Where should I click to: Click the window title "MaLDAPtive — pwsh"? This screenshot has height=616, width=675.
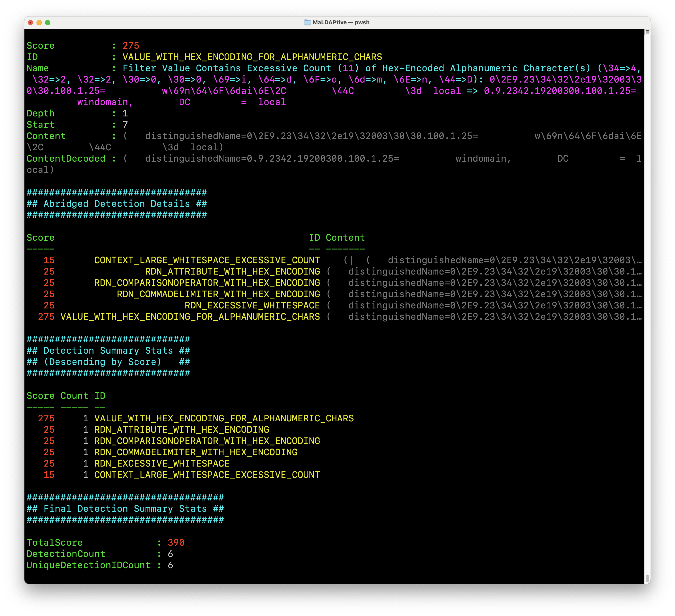click(x=341, y=22)
